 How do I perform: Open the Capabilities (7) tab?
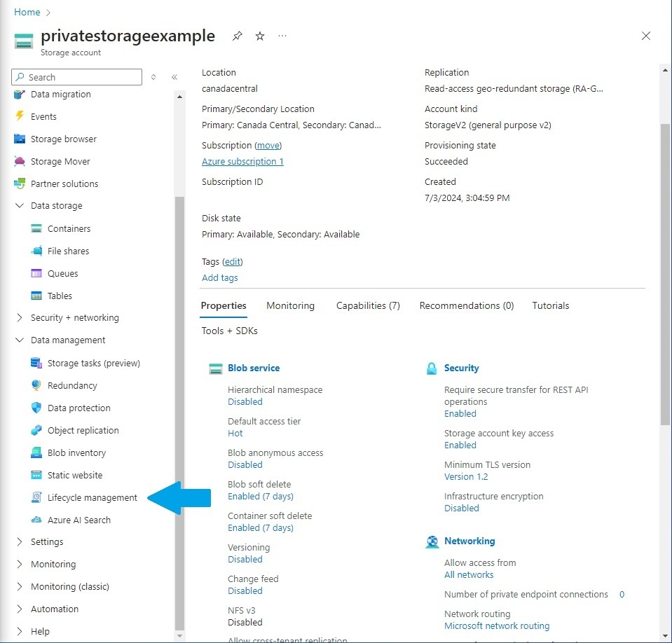coord(367,305)
